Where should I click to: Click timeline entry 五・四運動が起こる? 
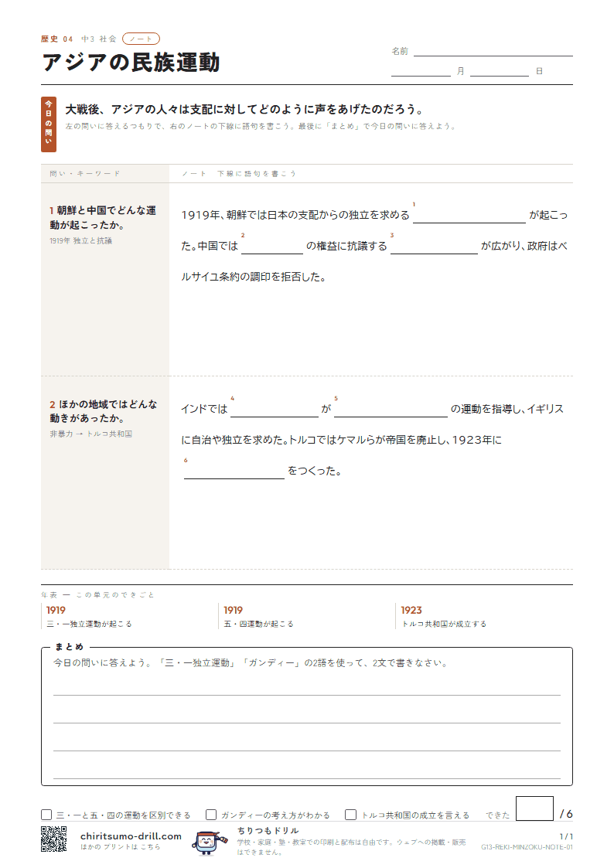[258, 624]
